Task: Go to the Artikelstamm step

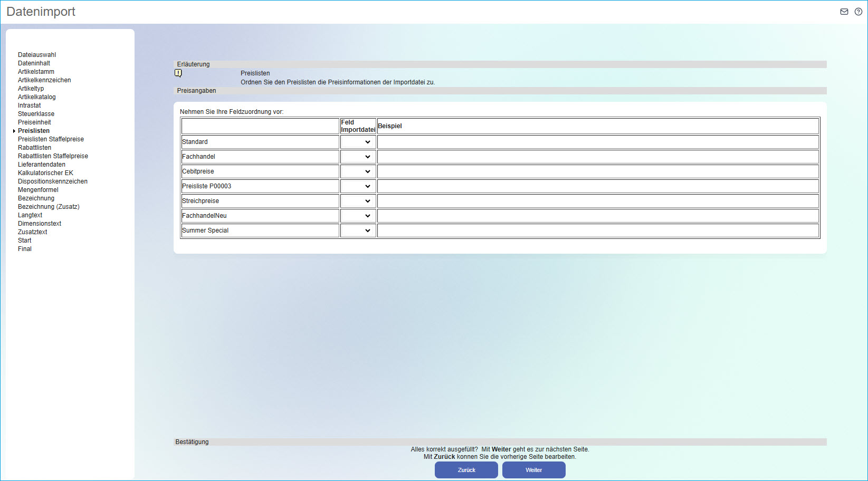Action: click(x=36, y=72)
